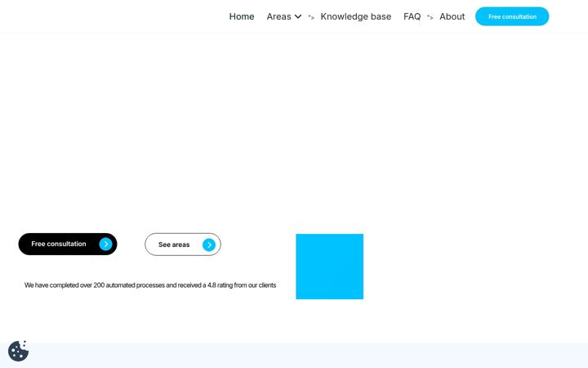588x368 pixels.
Task: Click the blue square image block
Action: (x=330, y=267)
